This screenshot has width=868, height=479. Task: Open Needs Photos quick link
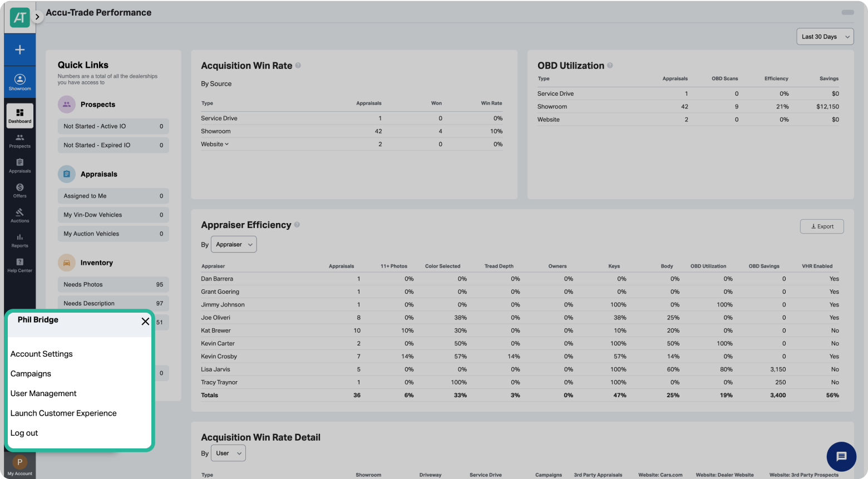point(113,284)
